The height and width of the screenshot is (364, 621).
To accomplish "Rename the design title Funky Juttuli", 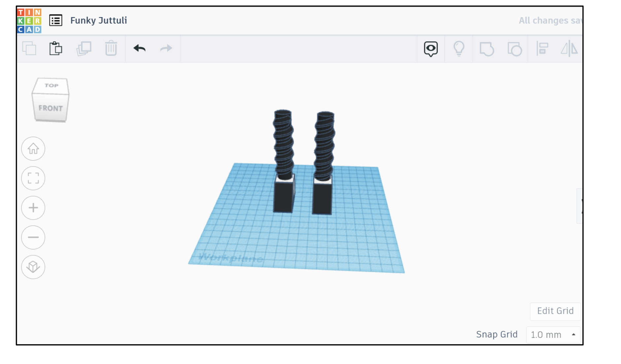I will coord(98,20).
